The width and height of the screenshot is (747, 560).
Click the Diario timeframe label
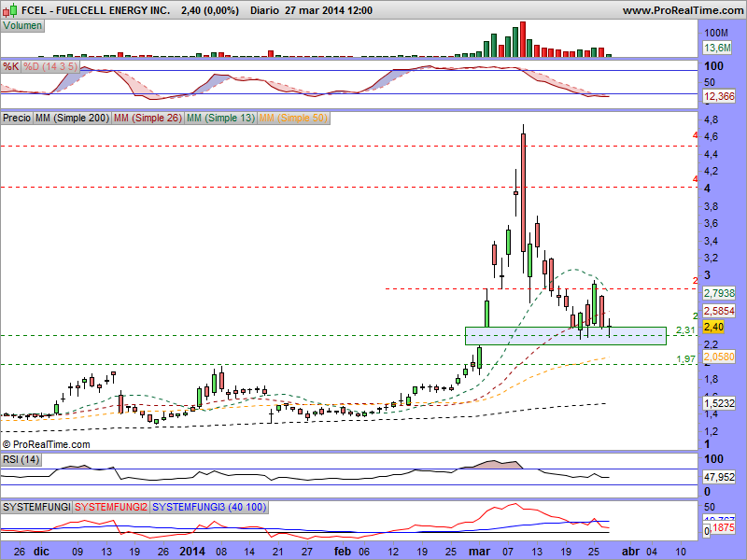pos(264,10)
